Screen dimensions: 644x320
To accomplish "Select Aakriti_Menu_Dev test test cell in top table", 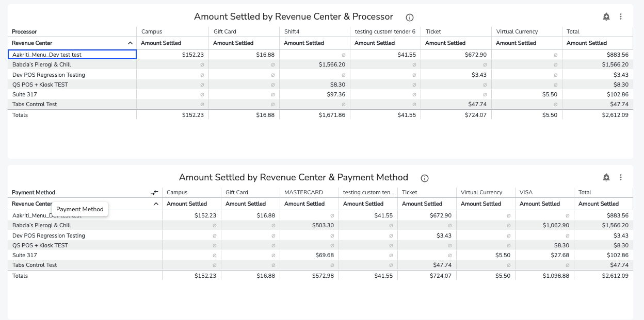I will (x=72, y=54).
